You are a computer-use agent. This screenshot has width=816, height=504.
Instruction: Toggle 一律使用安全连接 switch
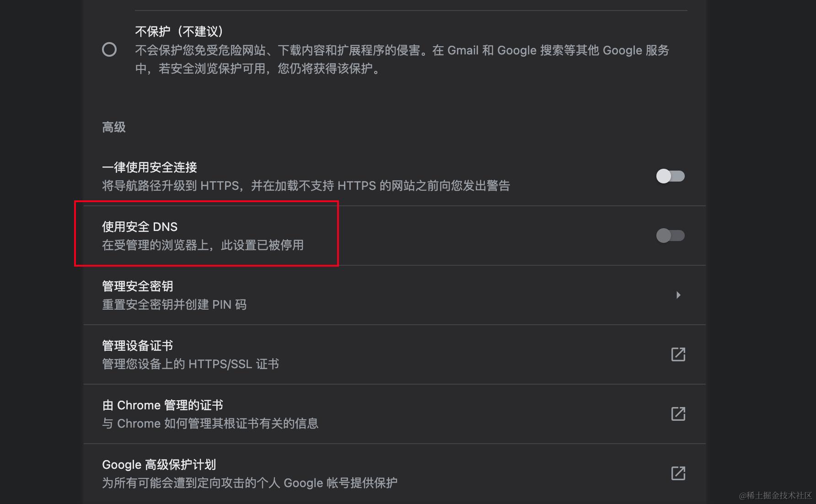coord(670,176)
